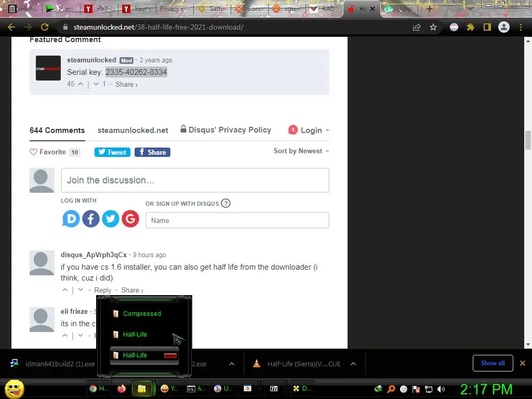
Task: Upvote disqus_ApVrph3qCx's comment
Action: tap(65, 290)
